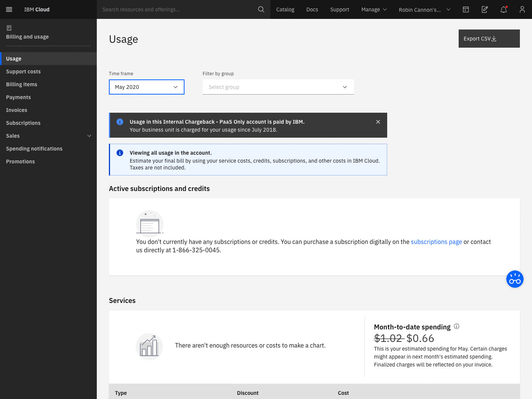Click the Services heading
The image size is (532, 399).
point(122,301)
